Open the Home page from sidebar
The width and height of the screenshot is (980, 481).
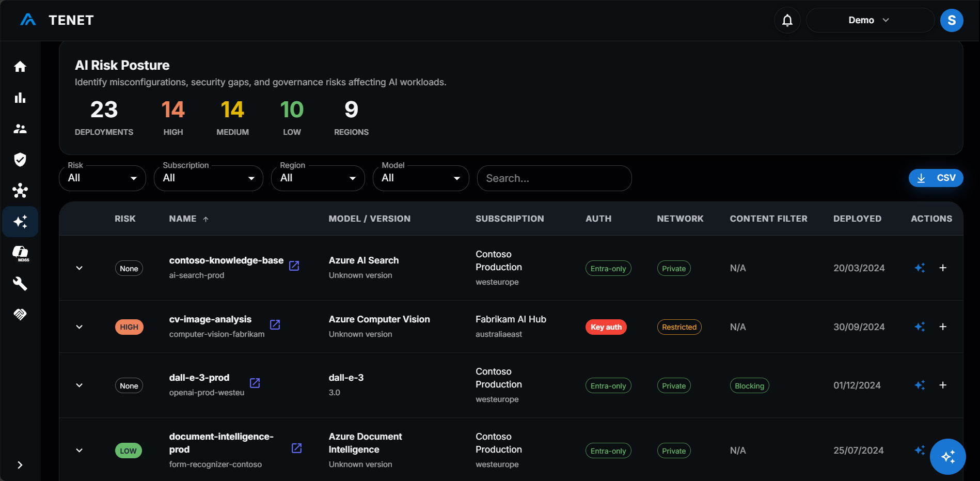coord(20,67)
